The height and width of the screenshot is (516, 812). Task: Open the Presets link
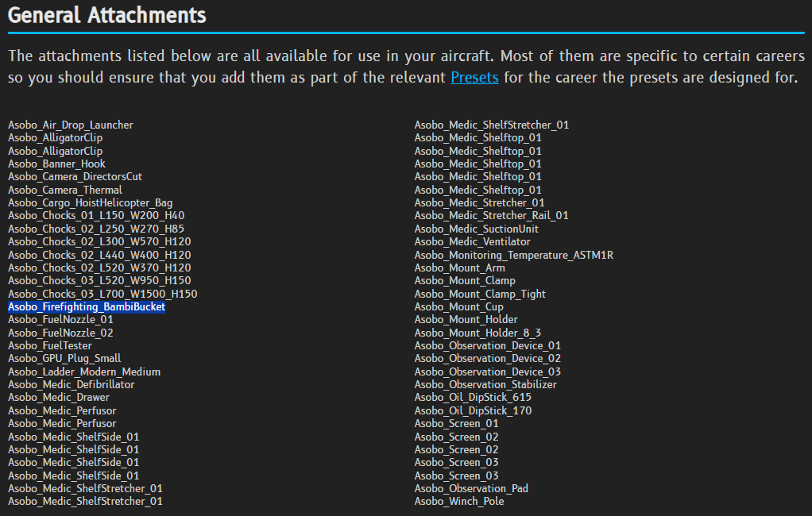coord(474,78)
